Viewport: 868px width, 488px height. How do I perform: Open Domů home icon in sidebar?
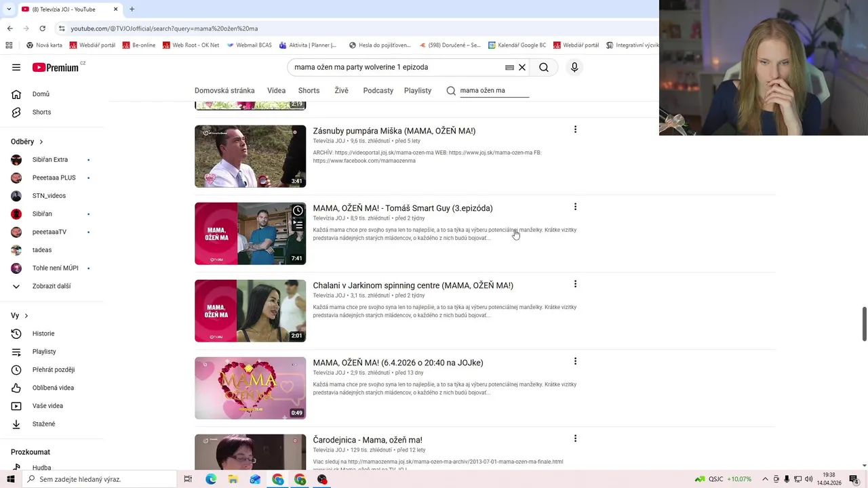point(16,94)
